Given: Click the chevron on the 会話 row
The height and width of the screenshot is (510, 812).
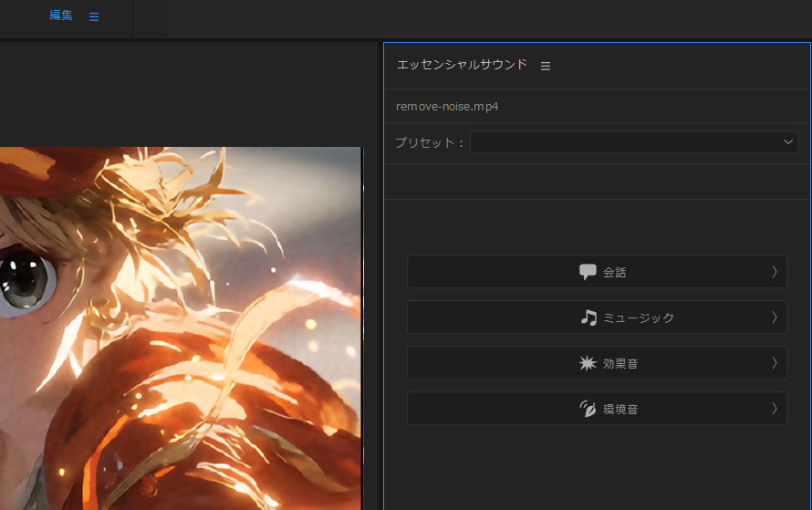Looking at the screenshot, I should click(774, 272).
